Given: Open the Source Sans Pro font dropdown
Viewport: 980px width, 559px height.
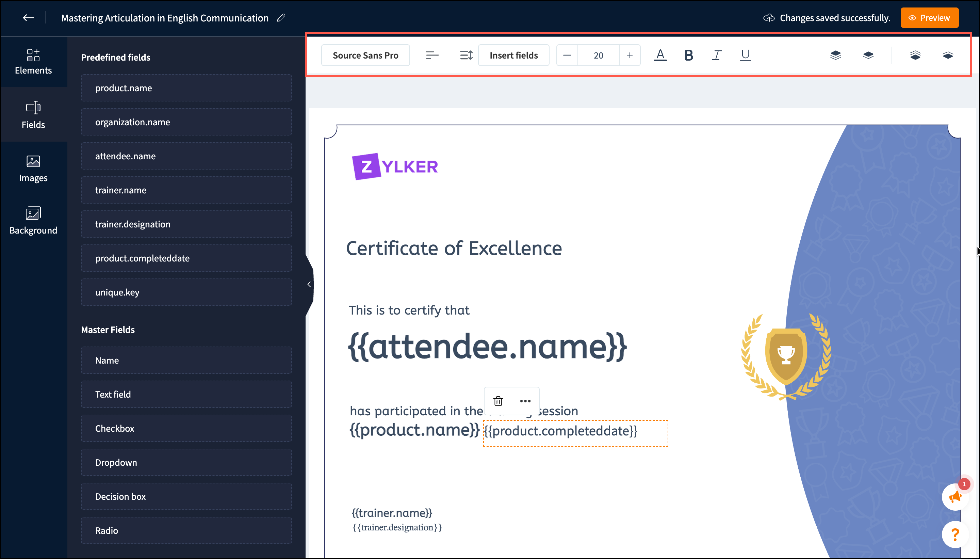Looking at the screenshot, I should [365, 55].
